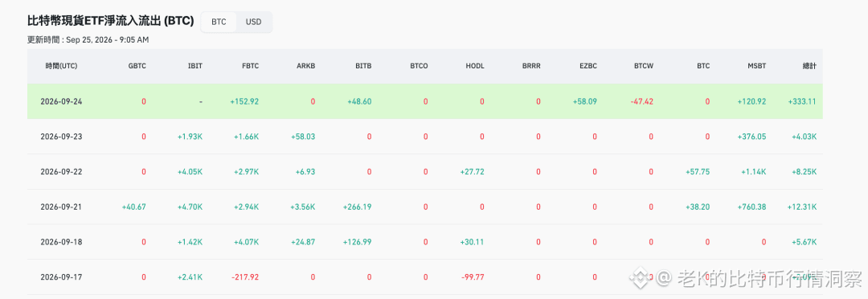Screen dimensions: 868x299
Task: Click BTC column value +57.75
Action: pos(698,172)
